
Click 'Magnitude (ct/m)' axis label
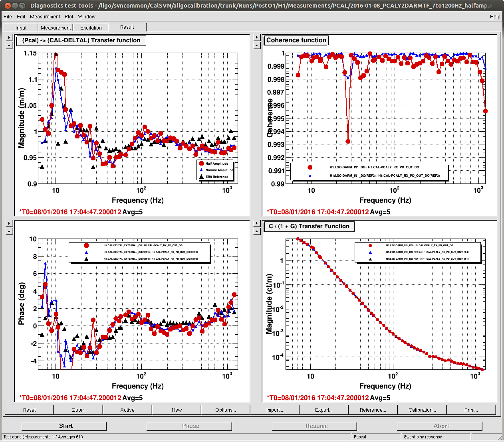tap(269, 304)
